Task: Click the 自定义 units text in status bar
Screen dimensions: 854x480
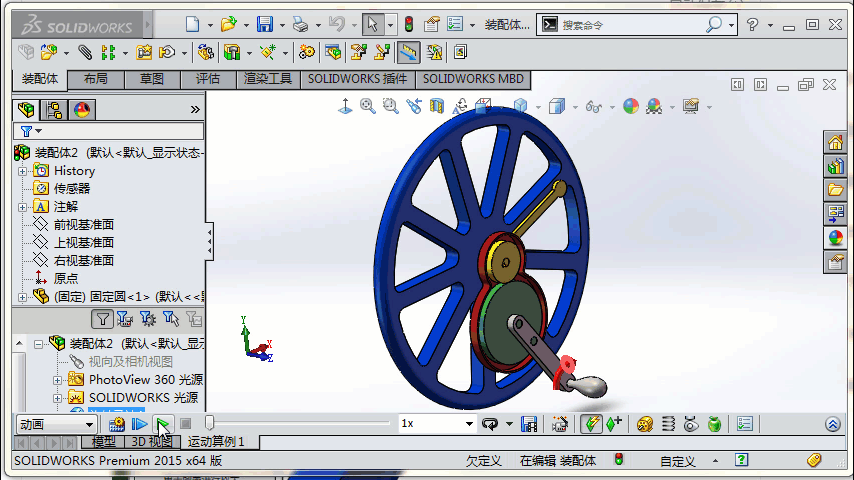Action: (677, 461)
